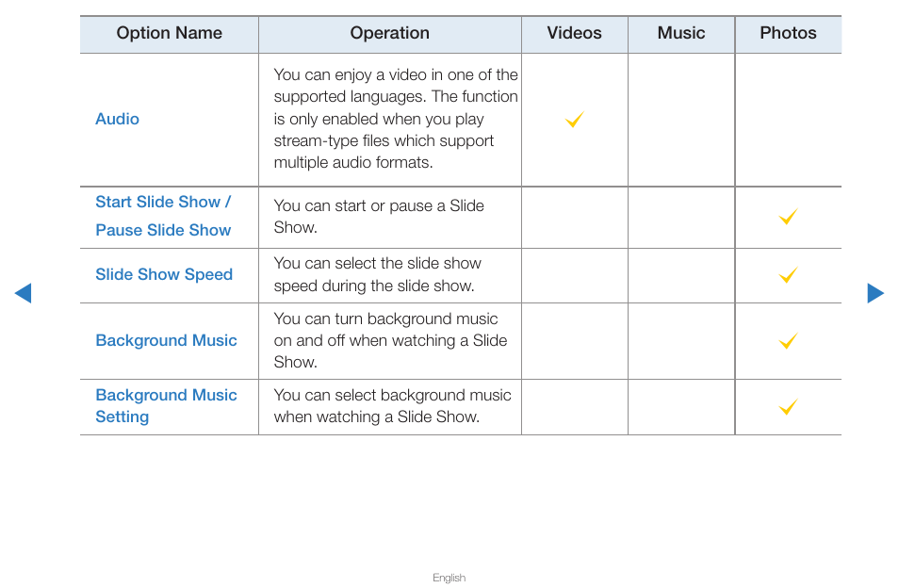Select Pause Slide Show link

coord(163,230)
